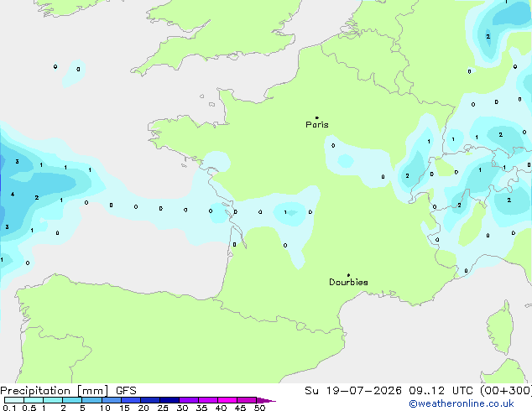Open the weatheronline.co.uk copyright link
Screen dimensions: 532x411
[462, 403]
